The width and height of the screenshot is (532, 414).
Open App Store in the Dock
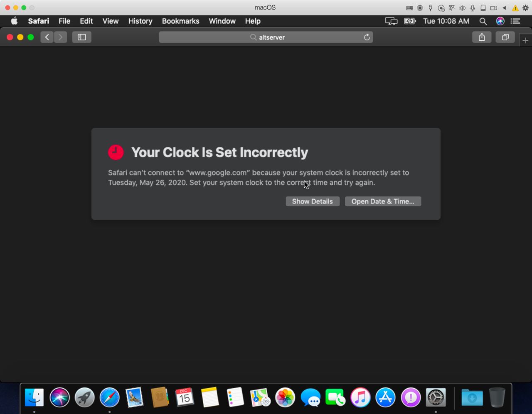tap(386, 398)
